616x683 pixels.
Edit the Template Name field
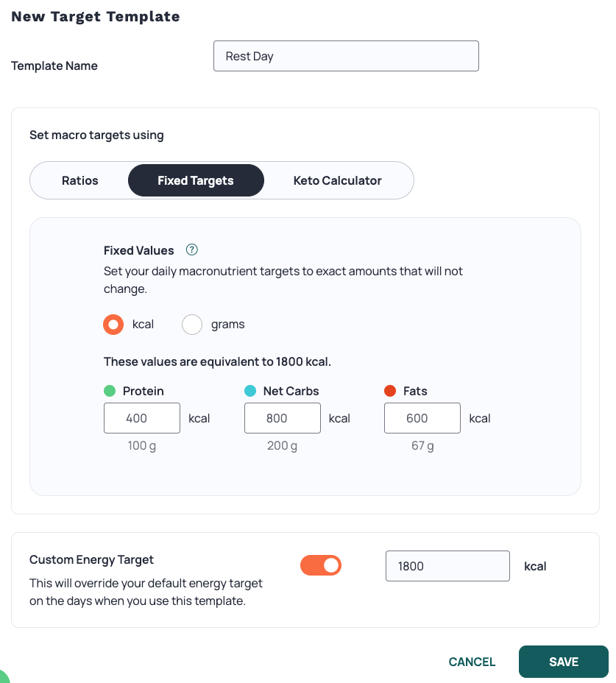point(346,55)
